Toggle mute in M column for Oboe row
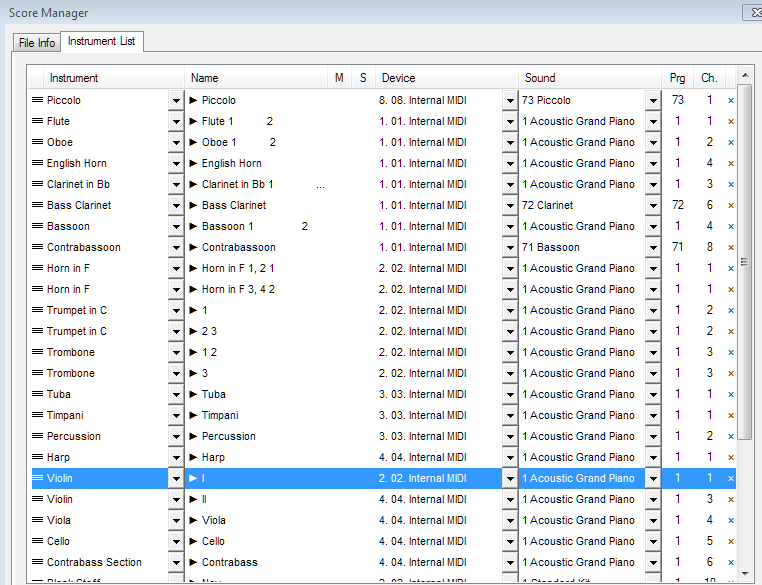 tap(339, 142)
